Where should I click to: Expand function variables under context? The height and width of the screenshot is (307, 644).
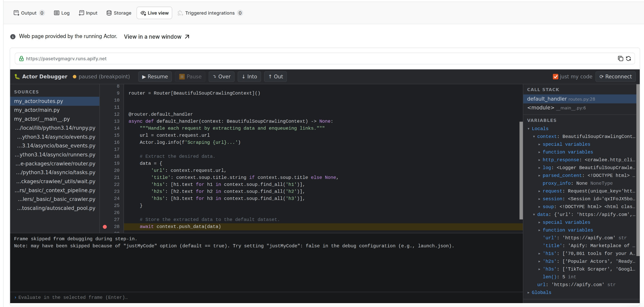point(539,152)
